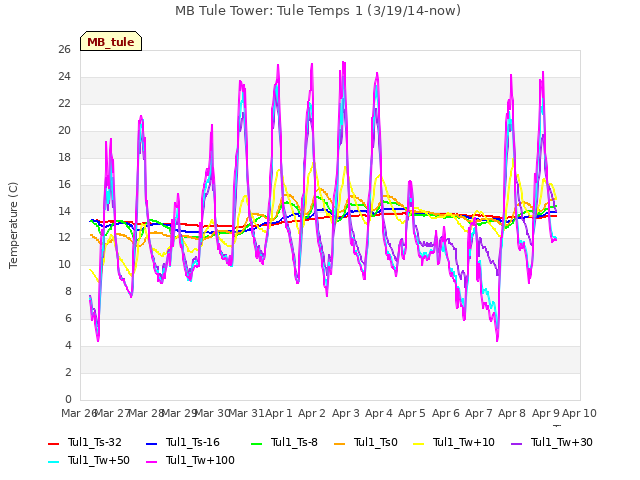Screen dimensions: 640x480
Task: Click the 4 y-axis tick label
Action: coord(68,346)
